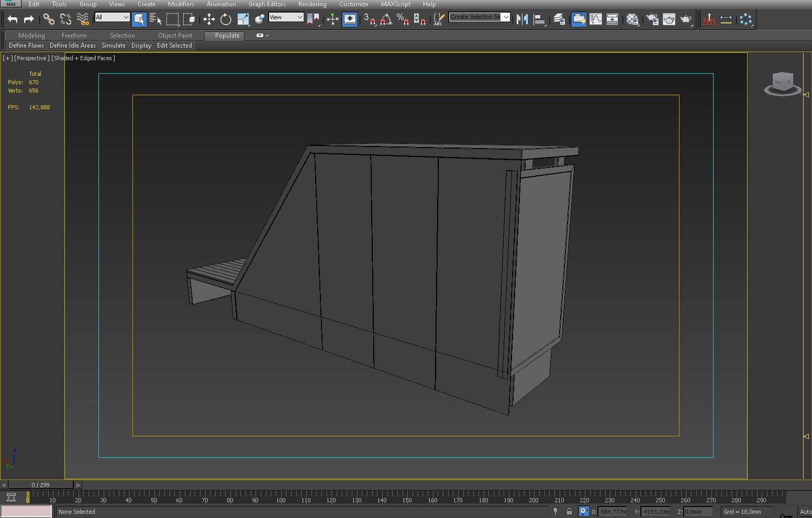The width and height of the screenshot is (812, 518).
Task: Open Shaded + Edged Faces menu
Action: tap(83, 58)
